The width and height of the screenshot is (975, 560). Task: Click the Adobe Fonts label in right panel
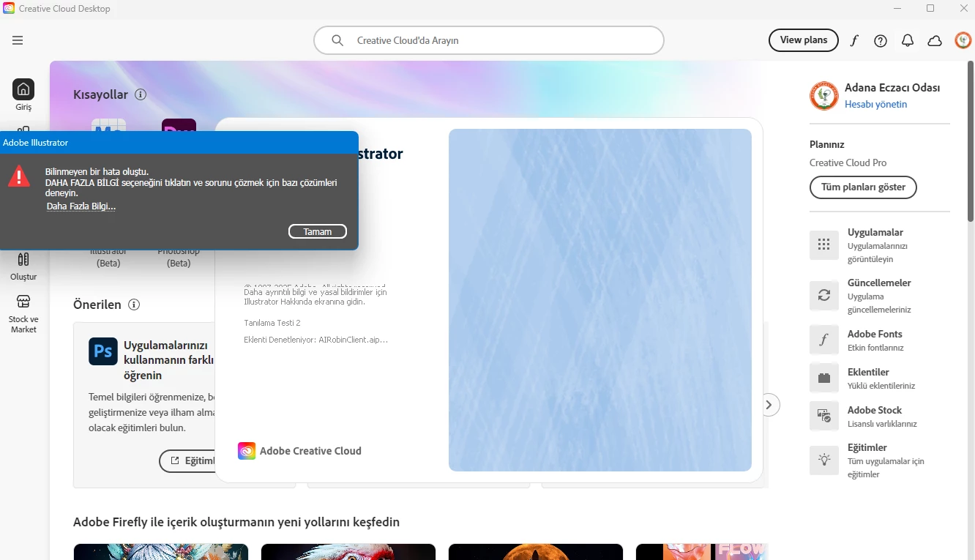click(875, 334)
